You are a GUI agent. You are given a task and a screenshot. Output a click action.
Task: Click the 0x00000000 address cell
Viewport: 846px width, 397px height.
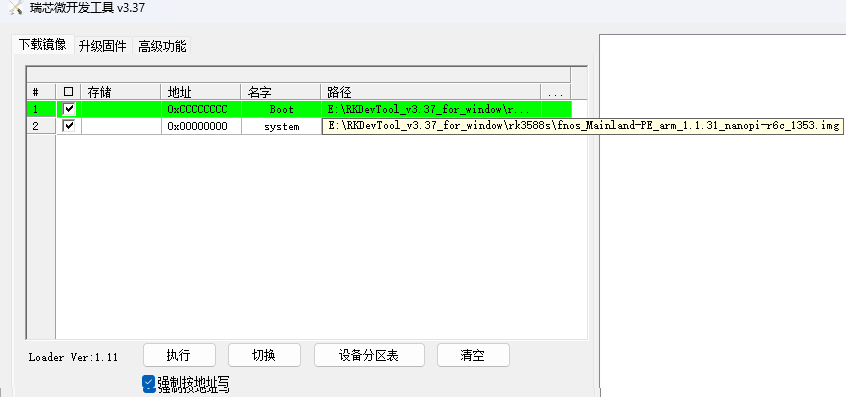[201, 126]
